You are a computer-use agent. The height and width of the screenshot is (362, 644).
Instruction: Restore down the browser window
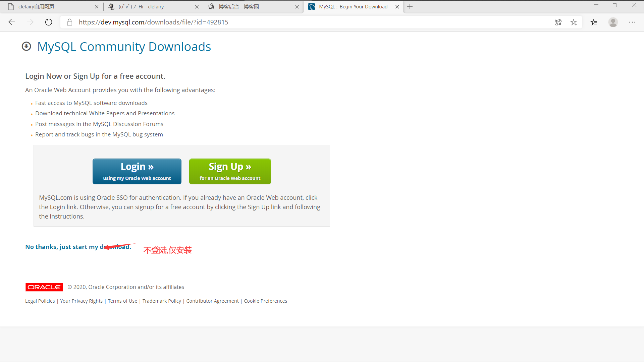pos(615,5)
